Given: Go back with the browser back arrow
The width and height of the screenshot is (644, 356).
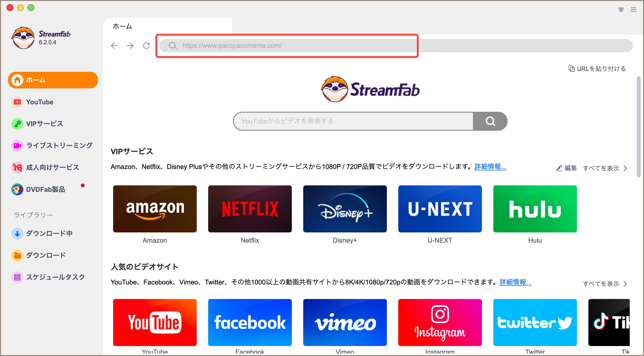Looking at the screenshot, I should tap(114, 45).
